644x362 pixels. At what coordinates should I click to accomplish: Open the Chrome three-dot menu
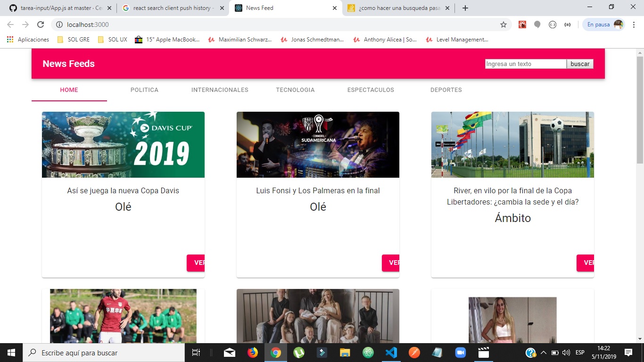tap(635, 25)
